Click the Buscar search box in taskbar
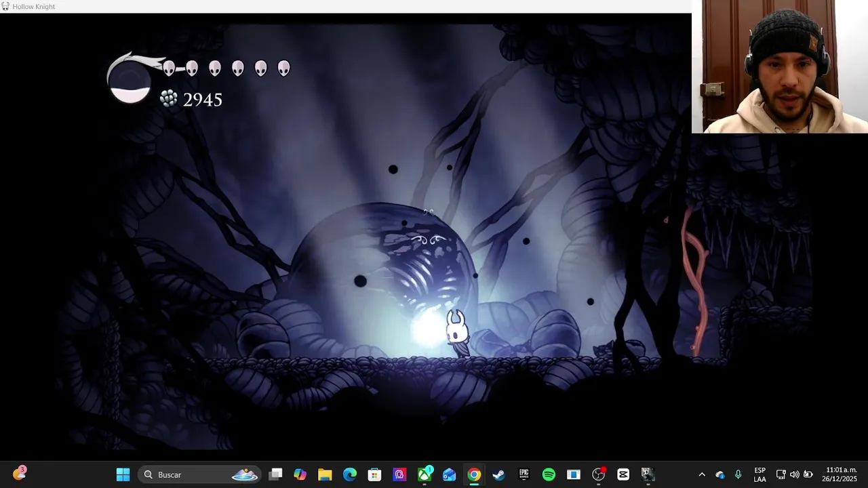Image resolution: width=868 pixels, height=488 pixels. pos(199,474)
